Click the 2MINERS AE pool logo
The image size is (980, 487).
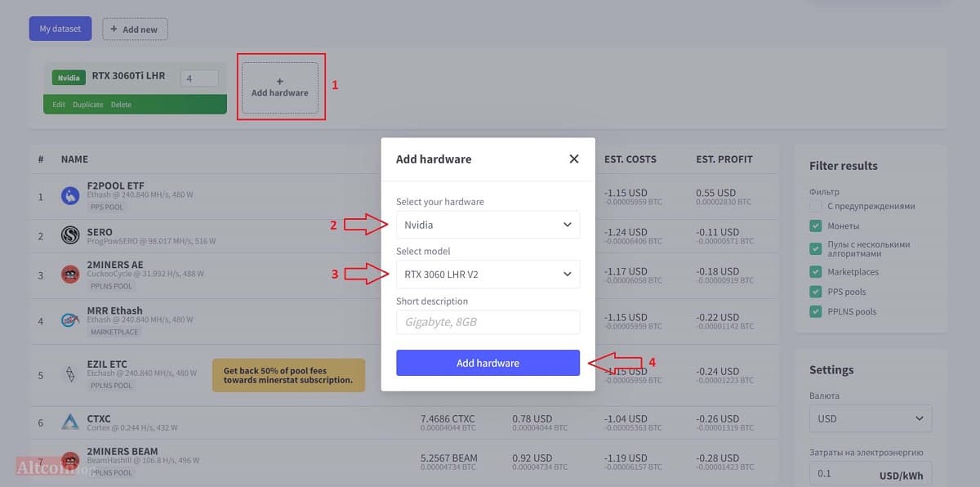pos(70,275)
